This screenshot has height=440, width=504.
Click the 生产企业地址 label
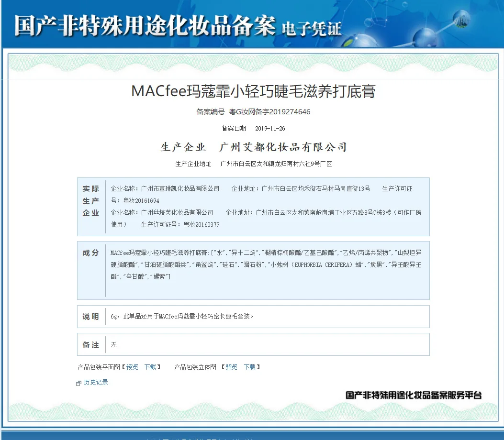tap(193, 164)
